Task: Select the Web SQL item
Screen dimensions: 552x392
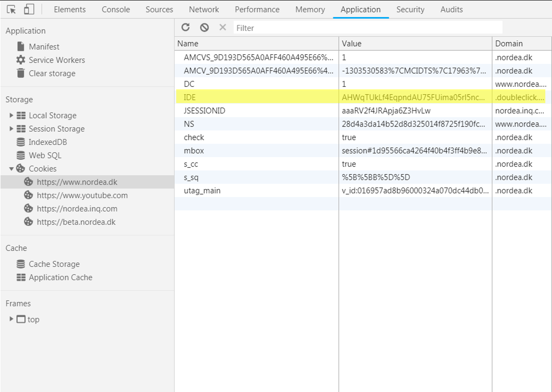Action: click(x=45, y=155)
